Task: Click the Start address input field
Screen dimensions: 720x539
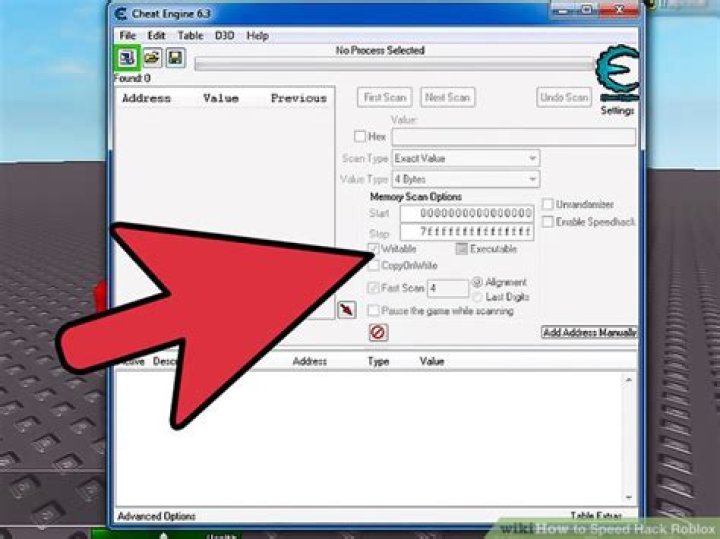Action: point(467,214)
